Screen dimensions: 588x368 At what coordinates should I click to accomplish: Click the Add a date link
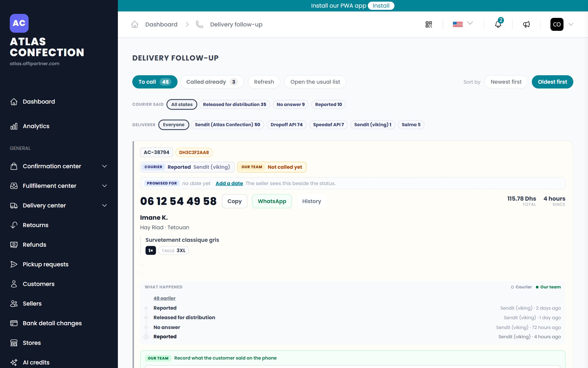click(229, 183)
